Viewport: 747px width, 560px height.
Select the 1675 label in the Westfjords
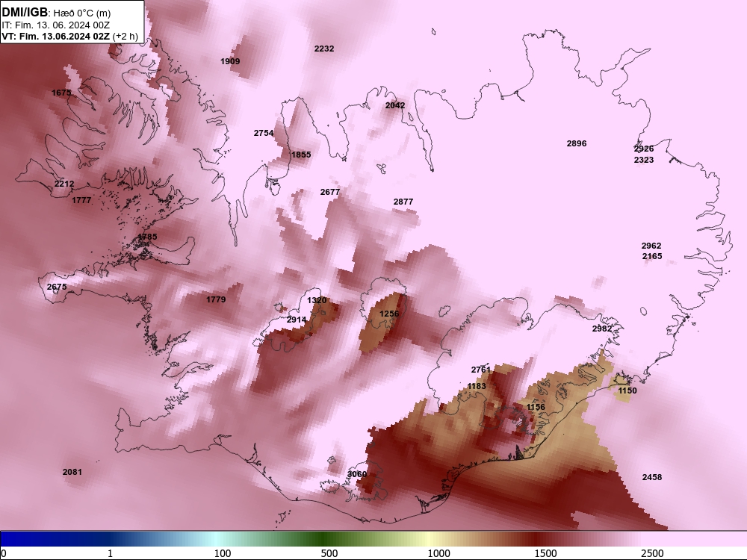61,93
